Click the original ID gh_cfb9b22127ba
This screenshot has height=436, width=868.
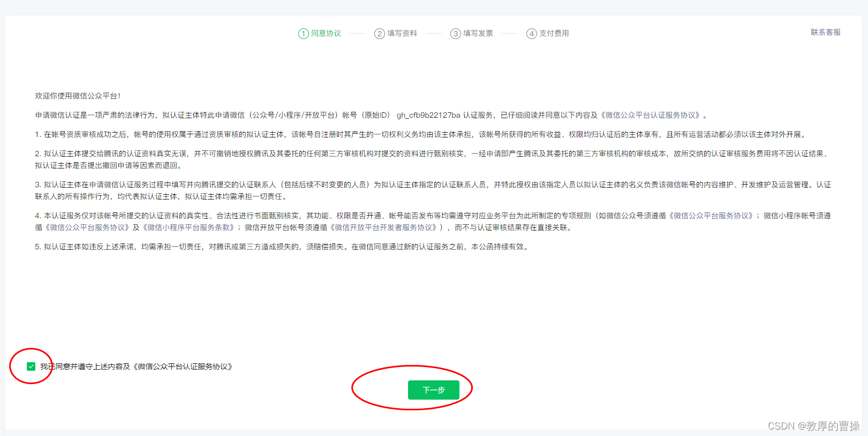point(428,115)
